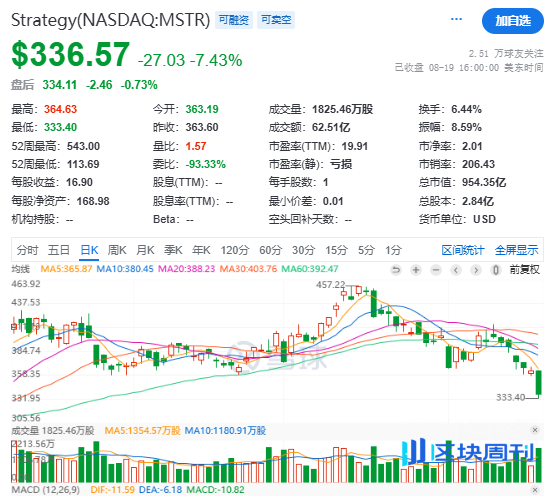The height and width of the screenshot is (496, 558).
Task: Switch to the 15分 interval tab
Action: pos(336,250)
